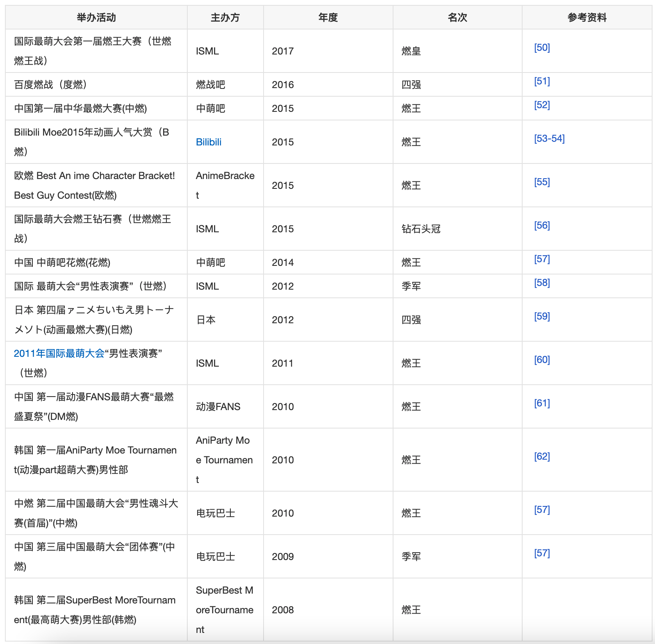Open the Bilibili organizer link

tap(208, 142)
